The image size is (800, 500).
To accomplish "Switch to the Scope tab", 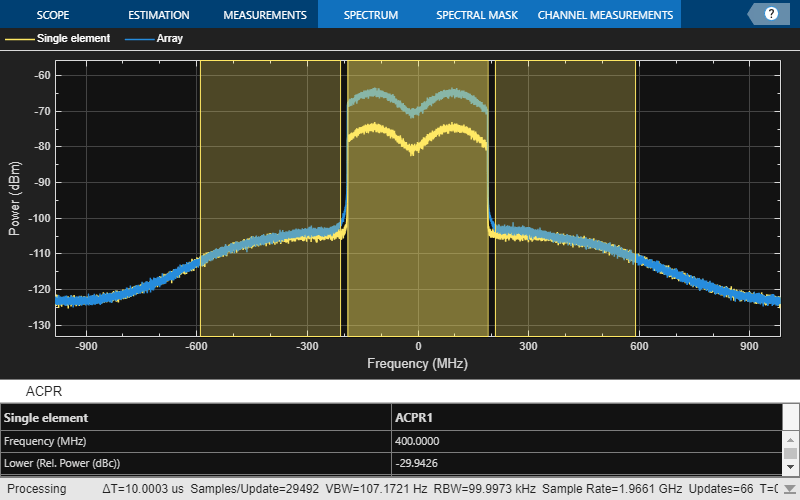I will (52, 15).
